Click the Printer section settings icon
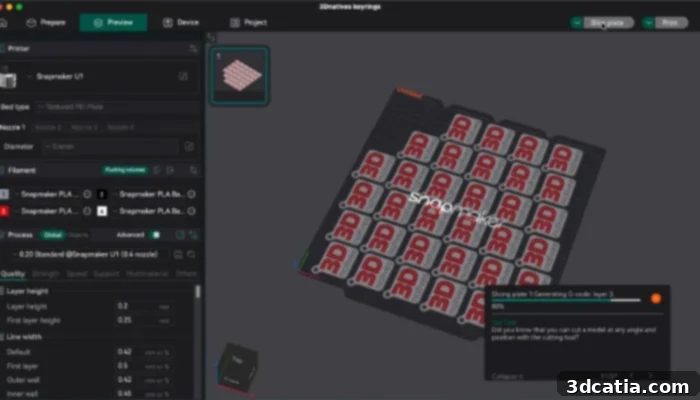 tap(193, 48)
